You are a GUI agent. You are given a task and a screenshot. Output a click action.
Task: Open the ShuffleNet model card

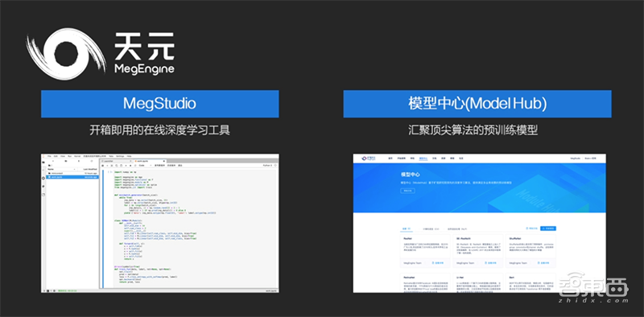tap(531, 251)
